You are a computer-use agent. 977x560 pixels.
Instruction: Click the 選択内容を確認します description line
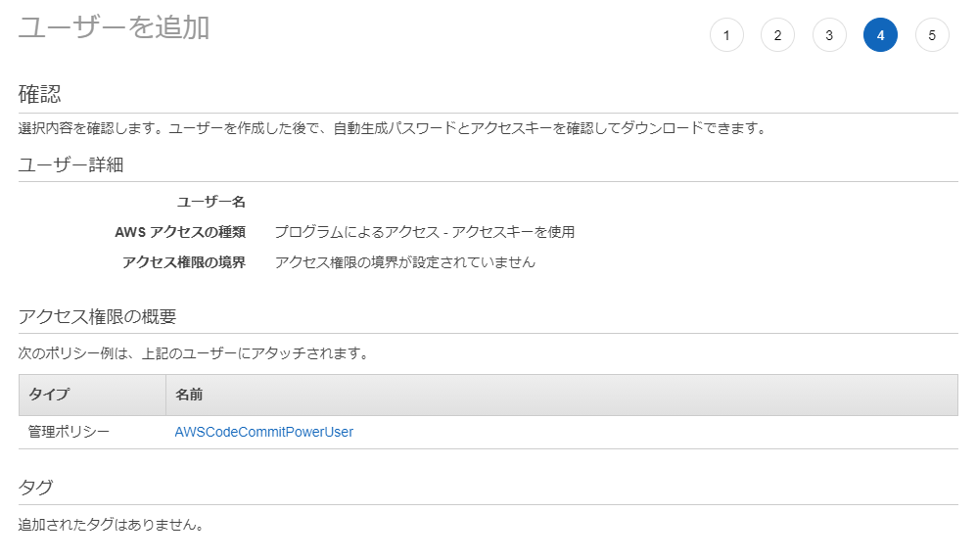point(393,128)
